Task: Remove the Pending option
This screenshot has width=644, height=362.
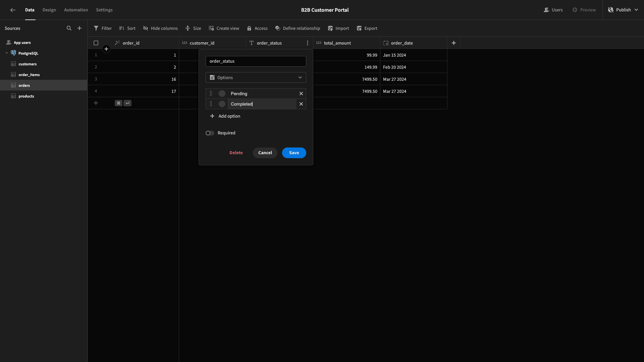Action: [x=301, y=94]
